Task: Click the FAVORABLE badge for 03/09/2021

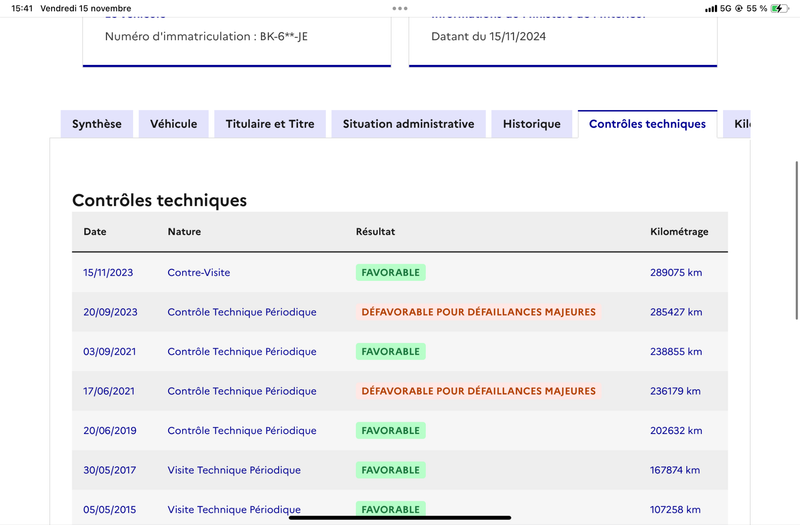Action: (391, 352)
